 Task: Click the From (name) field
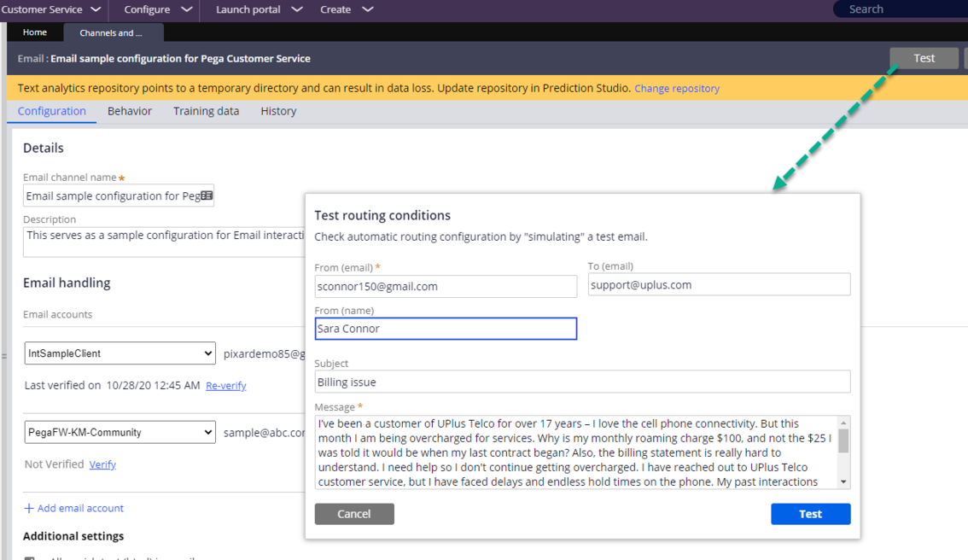click(446, 329)
